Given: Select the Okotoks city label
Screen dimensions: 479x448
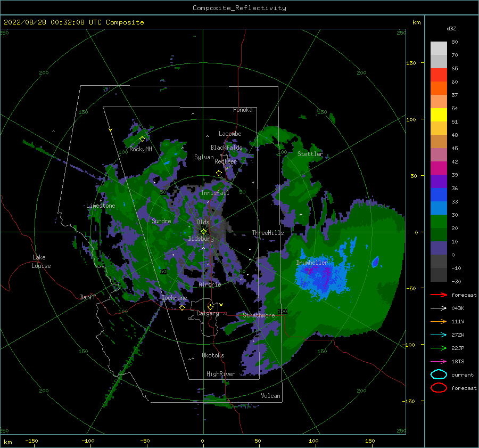Looking at the screenshot, I should (x=213, y=355).
